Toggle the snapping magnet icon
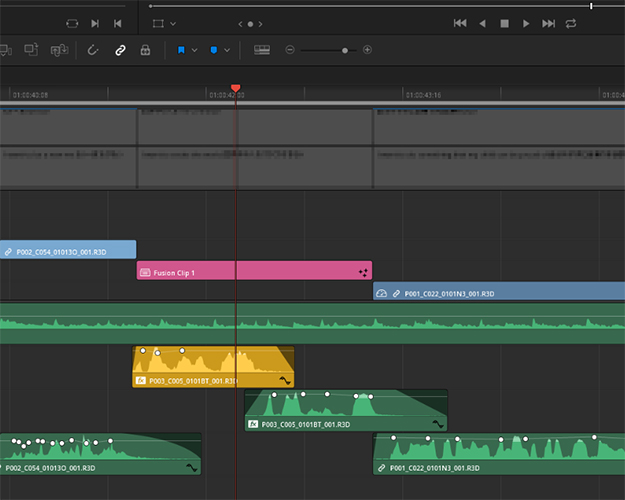 95,49
